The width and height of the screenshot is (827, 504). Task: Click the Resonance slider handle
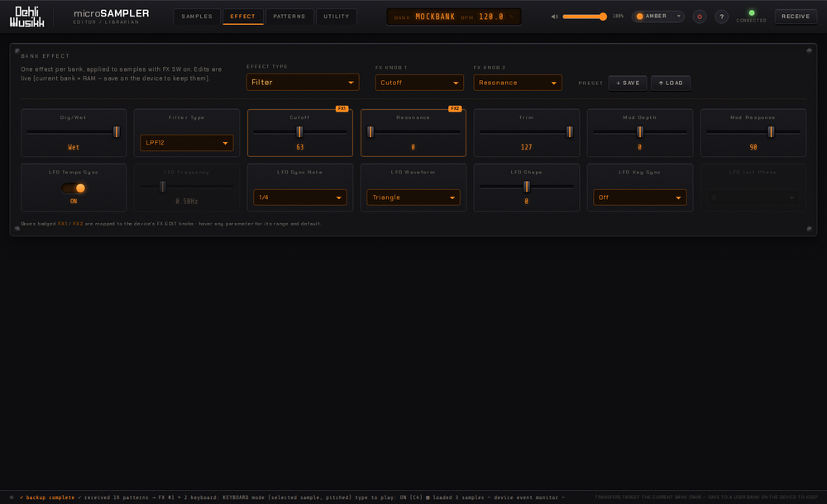pyautogui.click(x=370, y=132)
